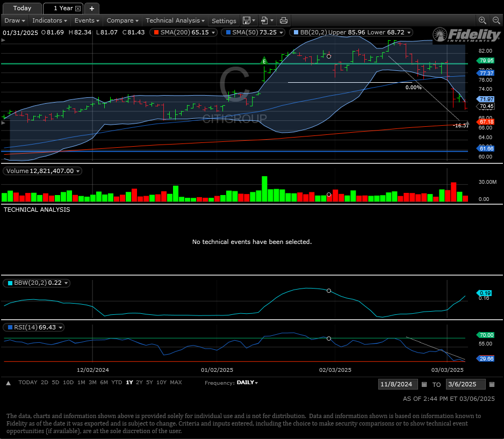Viewport: 504px width, 439px height.
Task: Click the blue RSI(14) color swatch
Action: coord(10,327)
